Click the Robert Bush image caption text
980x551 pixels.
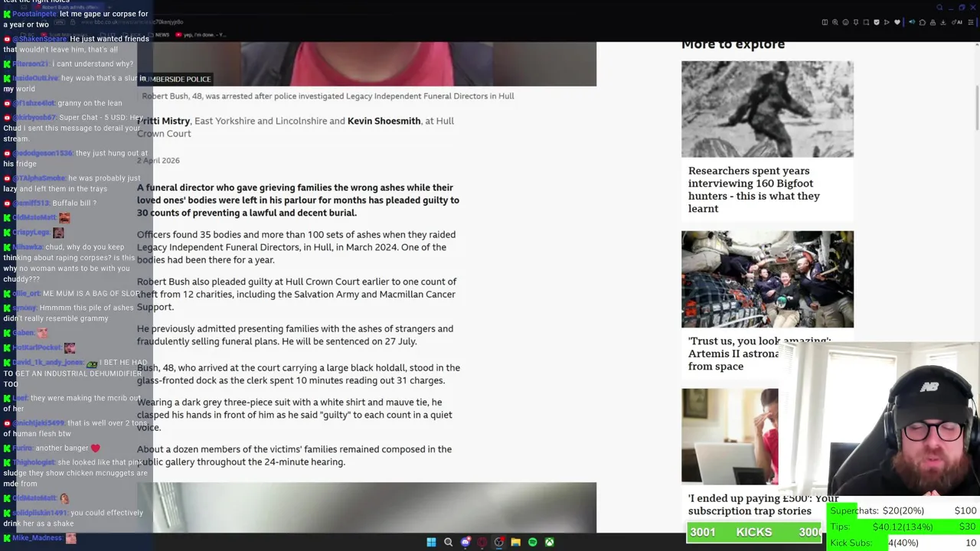[328, 96]
